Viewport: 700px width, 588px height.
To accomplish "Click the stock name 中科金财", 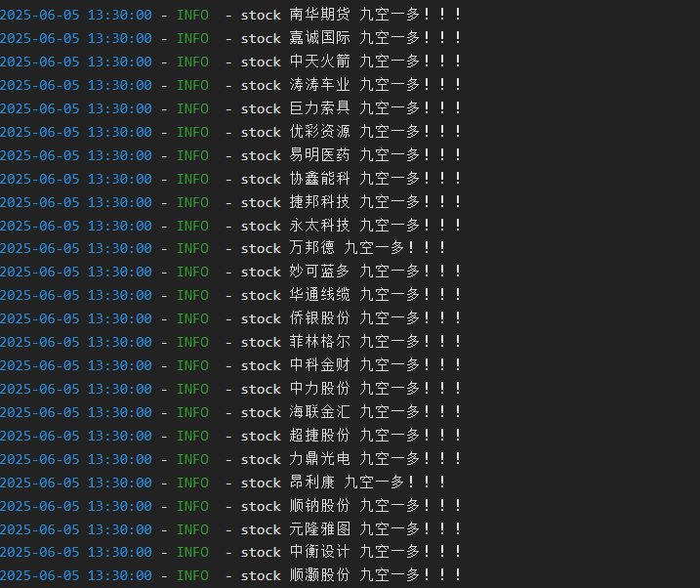I will click(319, 365).
